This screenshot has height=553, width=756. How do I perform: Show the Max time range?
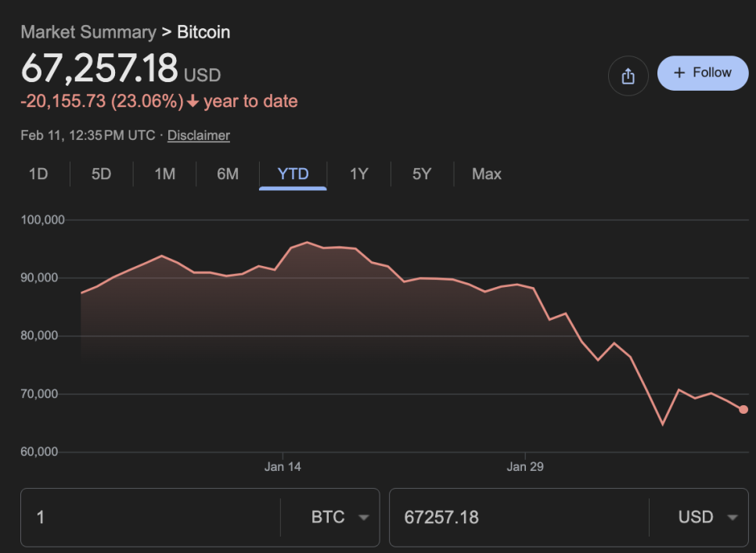(486, 174)
